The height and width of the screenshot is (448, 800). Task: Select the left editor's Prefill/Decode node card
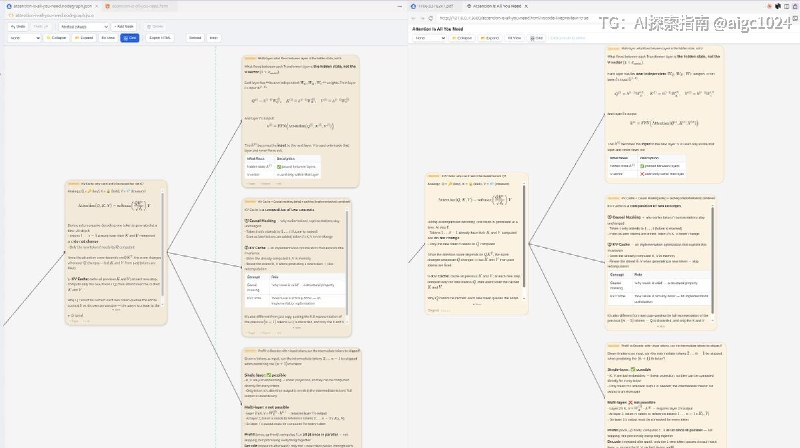tap(302, 398)
